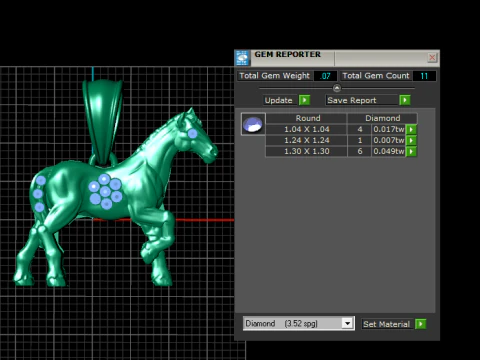Viewport: 480px width, 360px height.
Task: Click the Set Material label
Action: click(x=386, y=324)
